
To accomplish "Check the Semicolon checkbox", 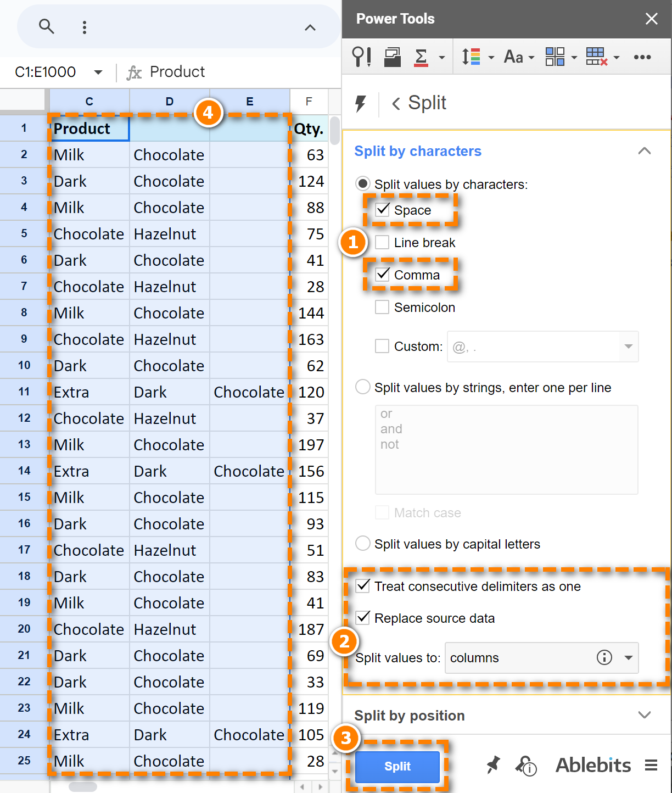I will click(382, 307).
